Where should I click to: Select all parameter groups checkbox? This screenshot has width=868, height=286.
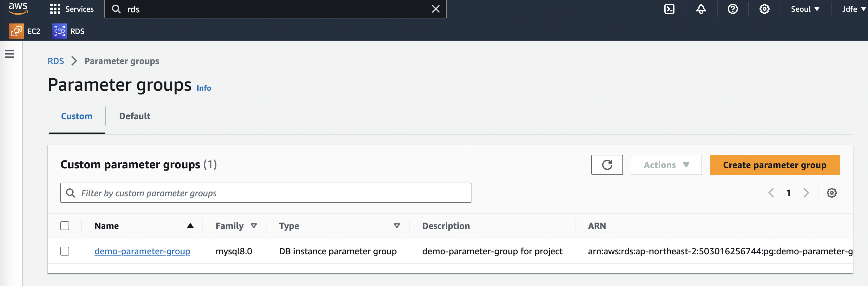point(65,226)
